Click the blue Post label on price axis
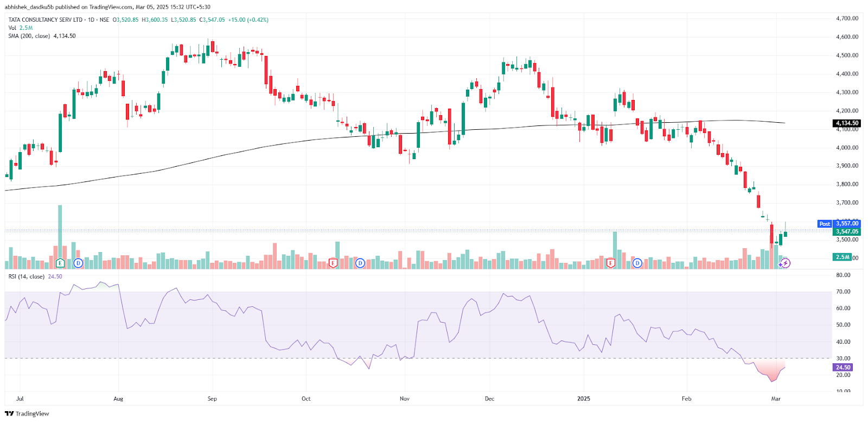Viewport: 868px width, 422px height. [825, 224]
